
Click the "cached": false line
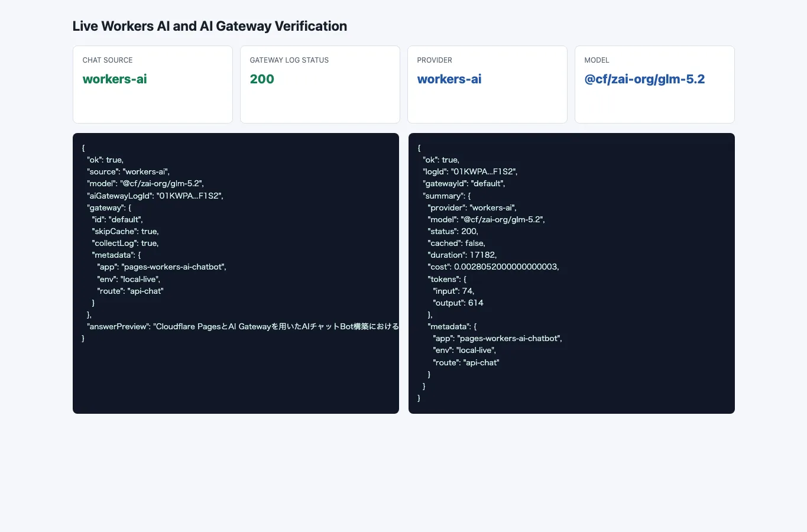[x=456, y=243]
